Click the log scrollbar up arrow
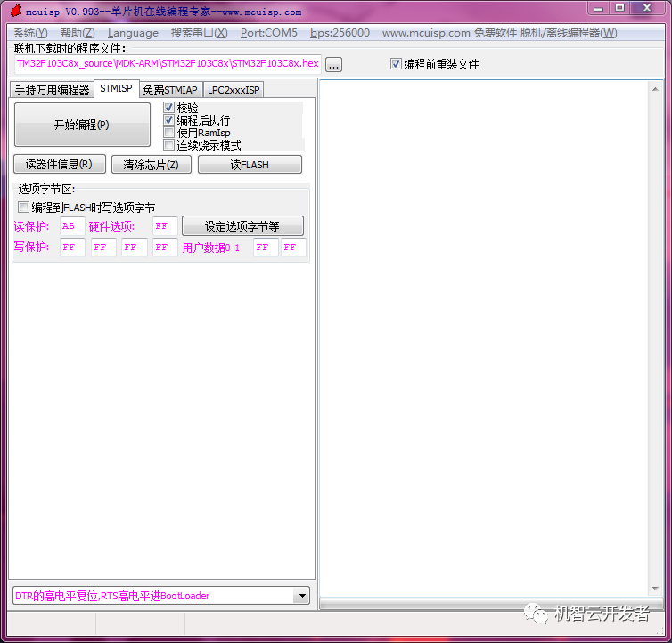This screenshot has width=672, height=643. coord(655,89)
